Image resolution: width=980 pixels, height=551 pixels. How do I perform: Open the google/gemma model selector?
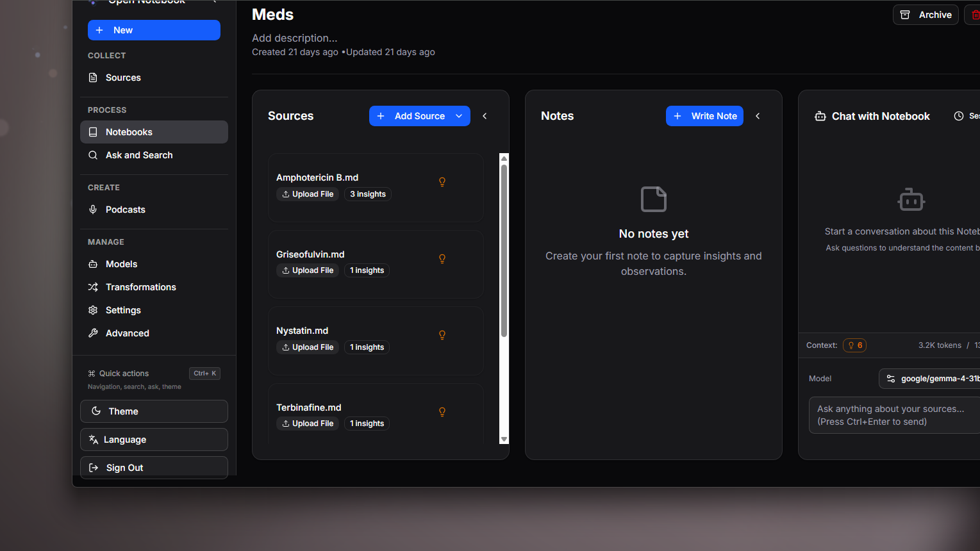(929, 379)
